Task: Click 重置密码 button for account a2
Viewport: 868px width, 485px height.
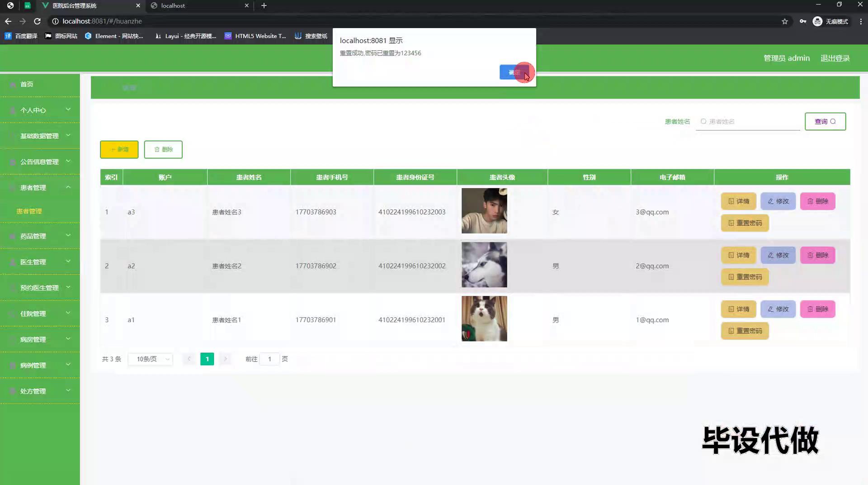Action: 745,277
